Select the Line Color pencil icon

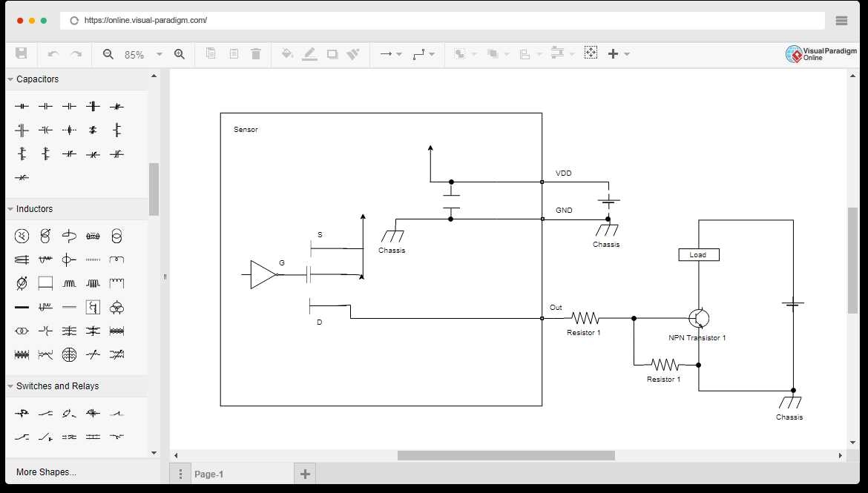pos(309,51)
